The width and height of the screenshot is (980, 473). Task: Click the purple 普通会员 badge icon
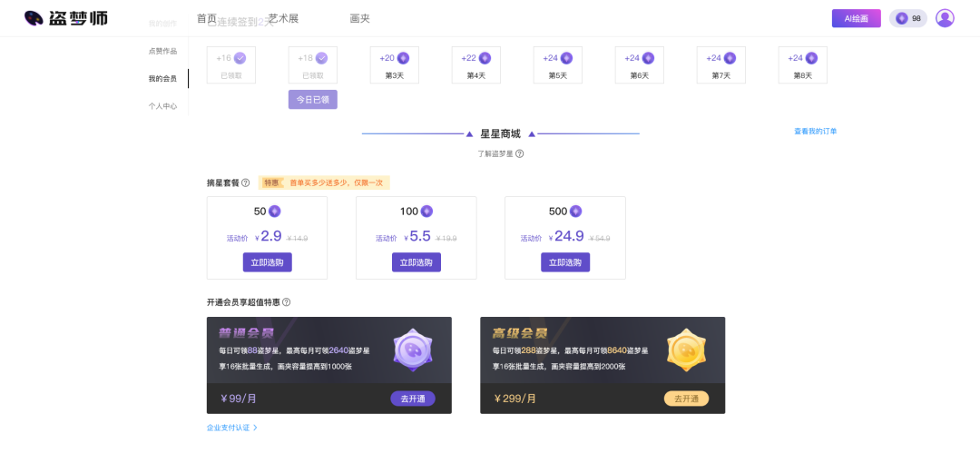pyautogui.click(x=412, y=350)
